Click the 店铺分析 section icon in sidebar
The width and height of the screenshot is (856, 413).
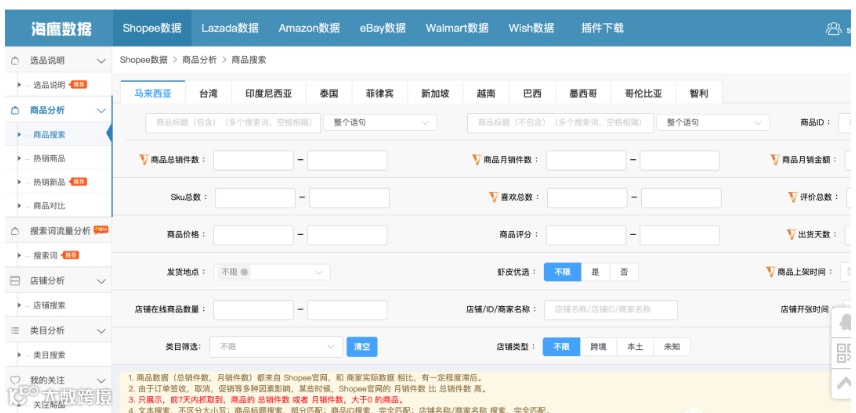[x=15, y=281]
